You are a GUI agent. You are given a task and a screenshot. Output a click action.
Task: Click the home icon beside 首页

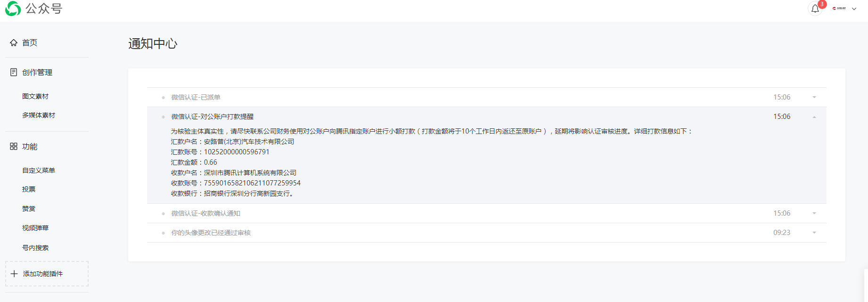coord(14,42)
